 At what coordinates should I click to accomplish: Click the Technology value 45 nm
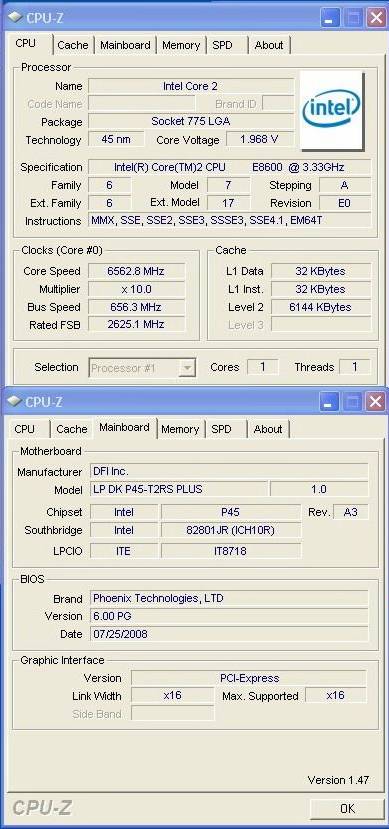(116, 140)
